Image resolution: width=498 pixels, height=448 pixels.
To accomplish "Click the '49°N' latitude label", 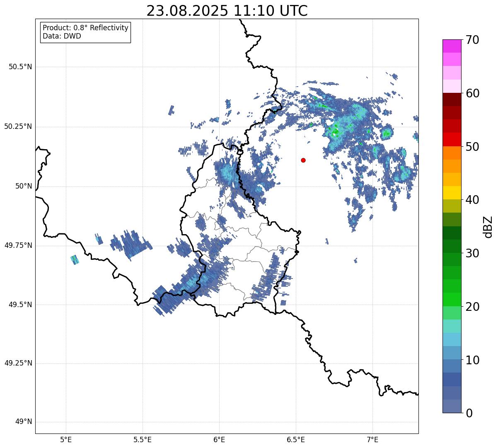I will [x=24, y=422].
